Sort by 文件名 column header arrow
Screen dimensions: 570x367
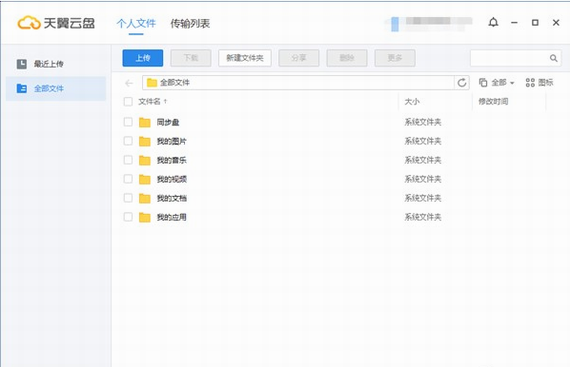point(165,101)
